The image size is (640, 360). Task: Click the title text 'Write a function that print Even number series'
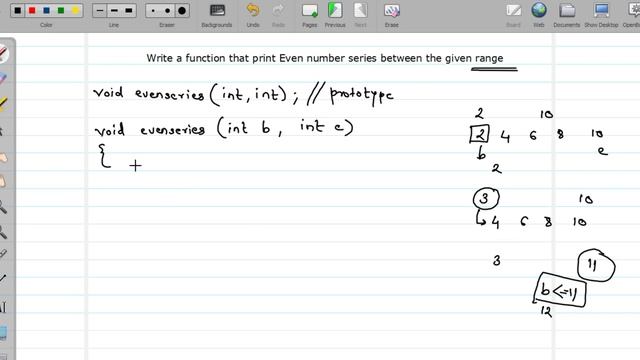click(x=262, y=58)
